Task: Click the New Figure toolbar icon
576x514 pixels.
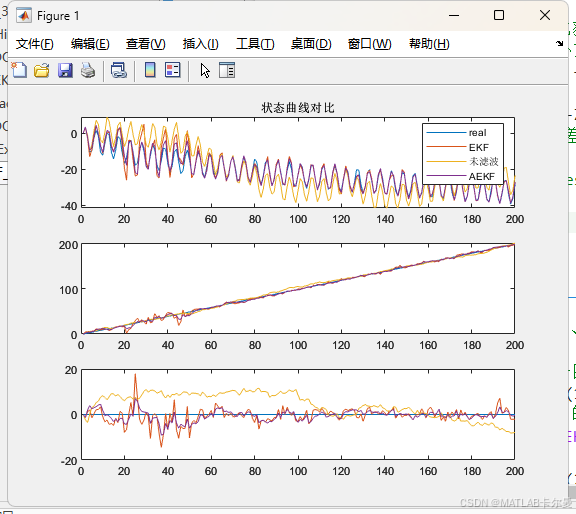Action: [x=19, y=70]
